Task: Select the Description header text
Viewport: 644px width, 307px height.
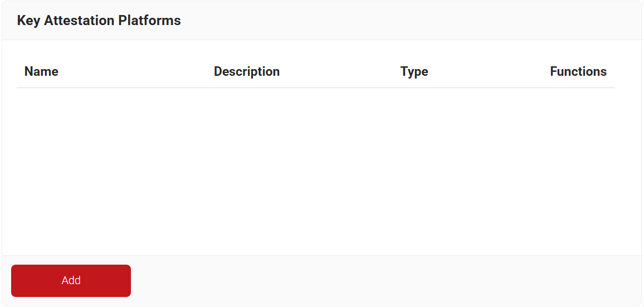Action: click(247, 71)
